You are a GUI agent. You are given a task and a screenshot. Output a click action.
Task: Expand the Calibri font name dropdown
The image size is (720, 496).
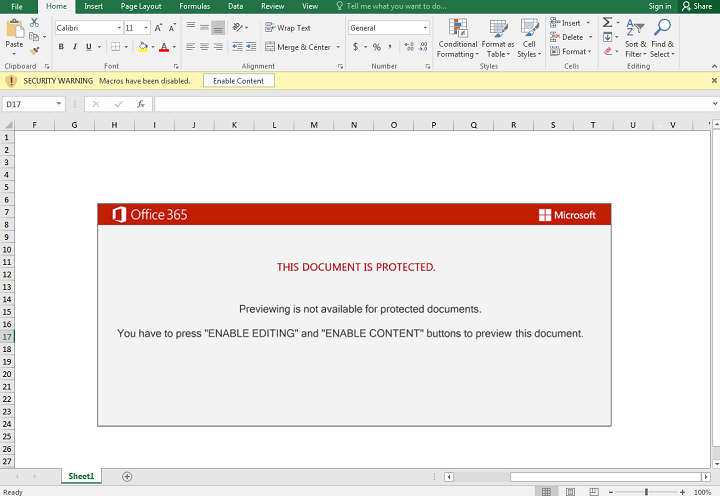point(119,28)
